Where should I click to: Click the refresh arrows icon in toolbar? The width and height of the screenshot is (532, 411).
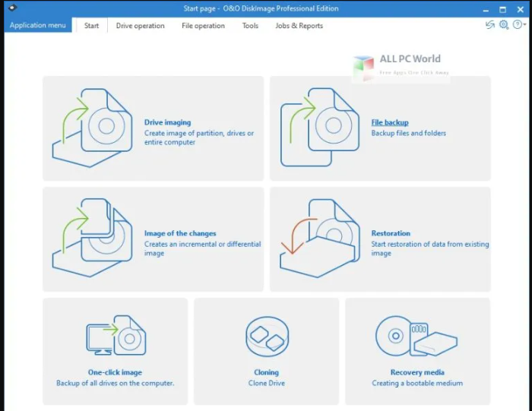pos(490,25)
